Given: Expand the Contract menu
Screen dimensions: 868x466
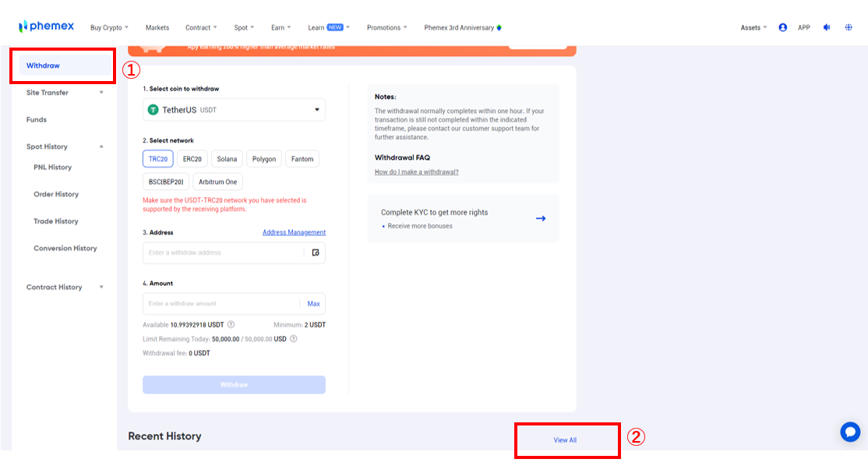Looking at the screenshot, I should pyautogui.click(x=201, y=28).
